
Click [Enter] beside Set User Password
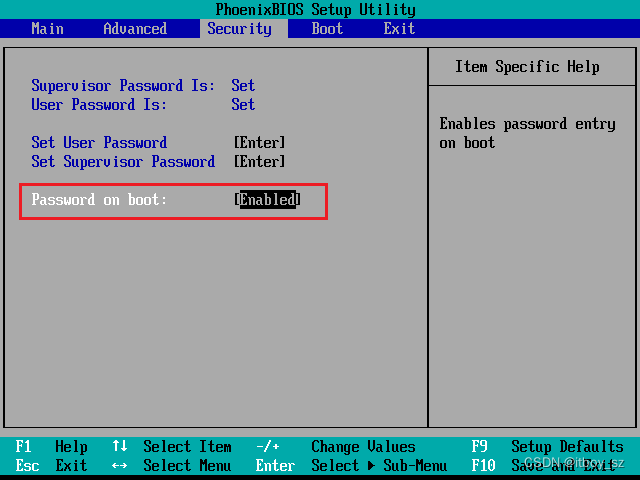pyautogui.click(x=260, y=143)
